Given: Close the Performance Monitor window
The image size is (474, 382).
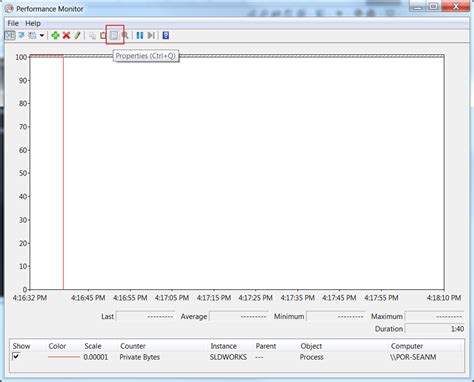Looking at the screenshot, I should coord(455,6).
